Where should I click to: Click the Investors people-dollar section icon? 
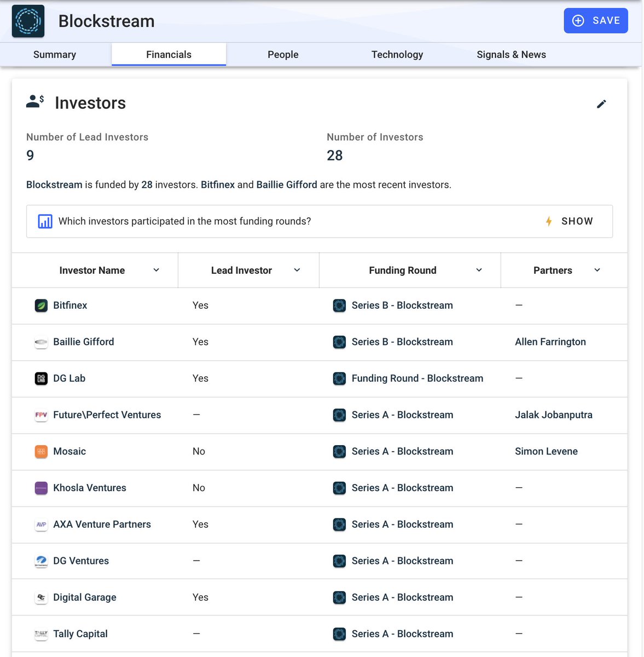pos(35,101)
